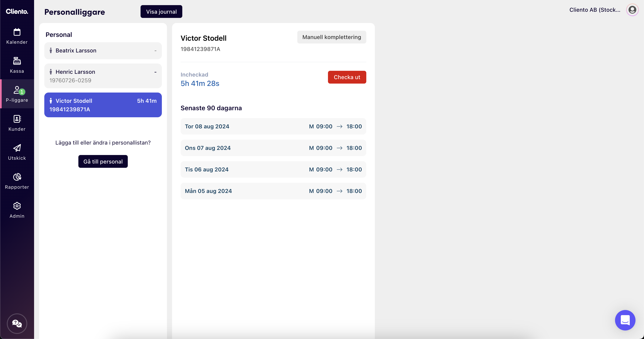Click the Personal list heading
The height and width of the screenshot is (339, 644).
click(59, 35)
